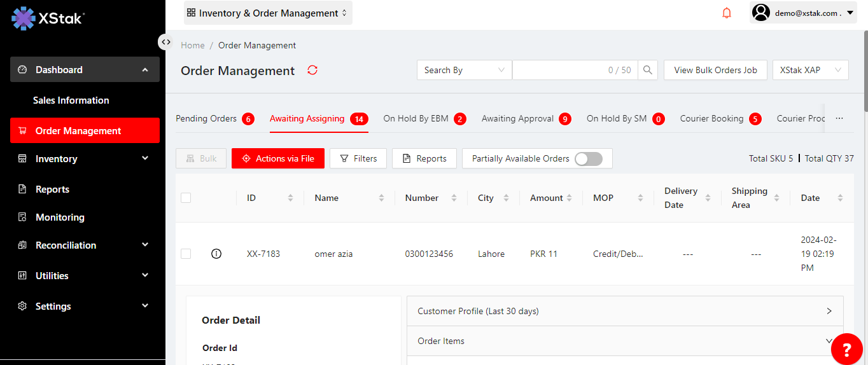Screen dimensions: 868x365
Task: Click View Bulk Orders Job button
Action: click(715, 70)
